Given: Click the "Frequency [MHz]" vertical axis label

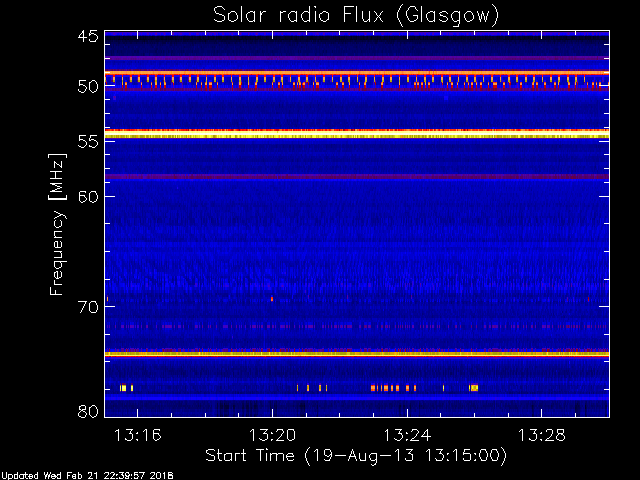Looking at the screenshot, I should click(58, 223).
